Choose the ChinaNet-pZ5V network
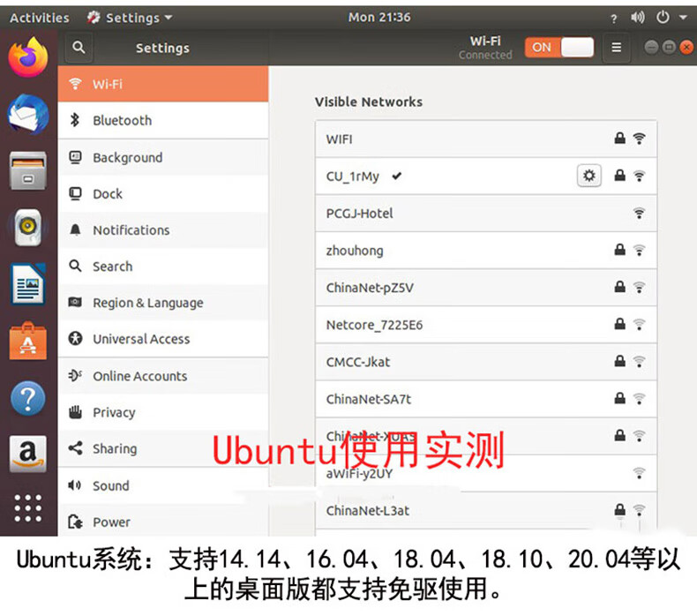697x616 pixels. [x=486, y=288]
